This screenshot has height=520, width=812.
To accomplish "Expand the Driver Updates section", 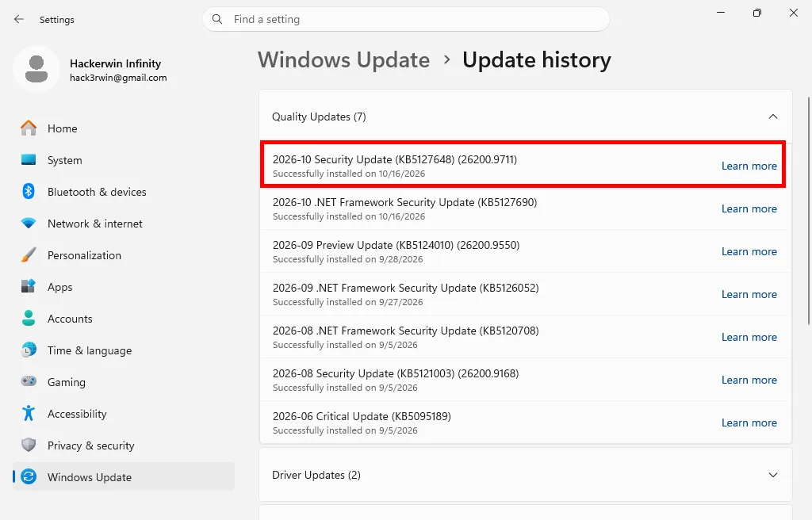I will pyautogui.click(x=772, y=475).
